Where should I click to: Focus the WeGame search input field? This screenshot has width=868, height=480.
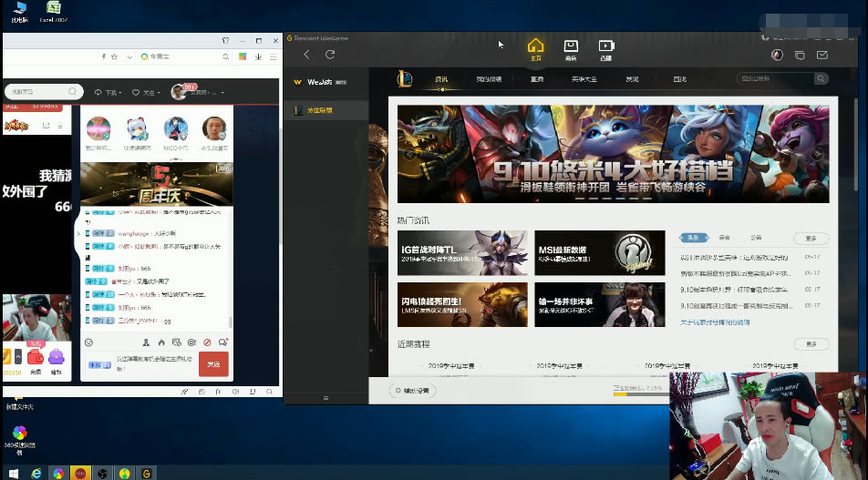click(776, 78)
